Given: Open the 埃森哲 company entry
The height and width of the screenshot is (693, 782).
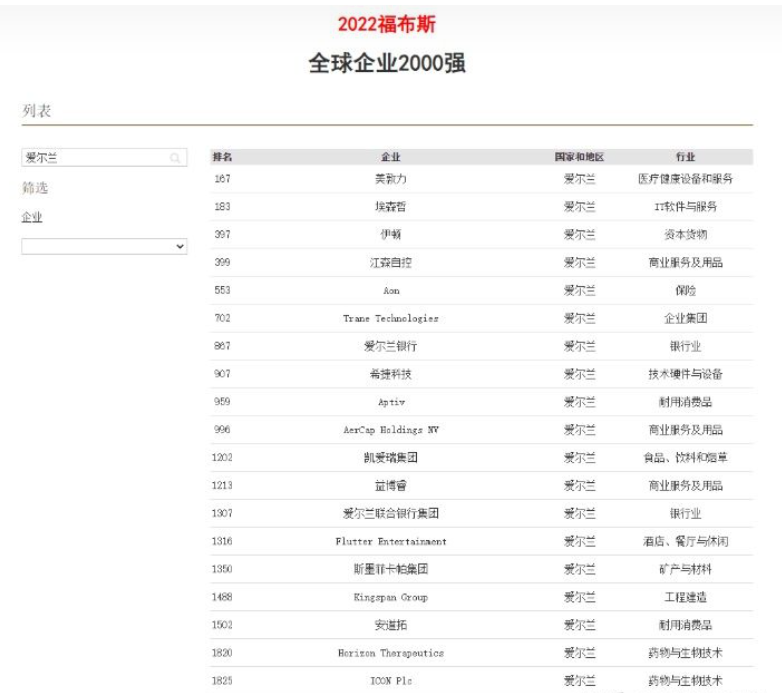Looking at the screenshot, I should [390, 207].
